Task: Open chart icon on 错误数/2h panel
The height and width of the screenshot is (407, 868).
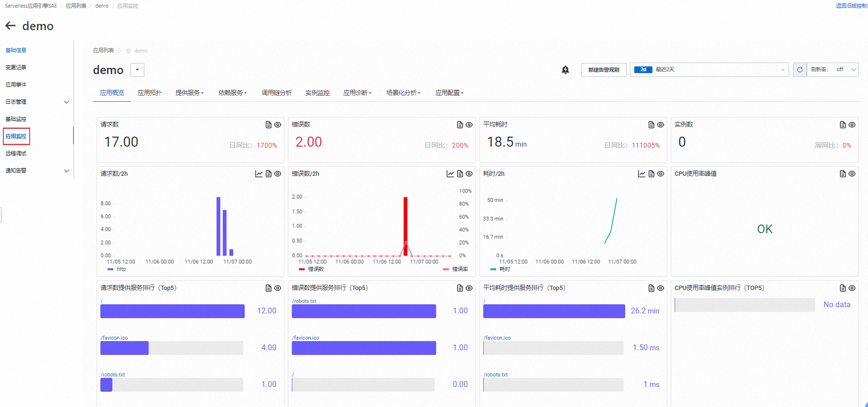Action: click(450, 174)
